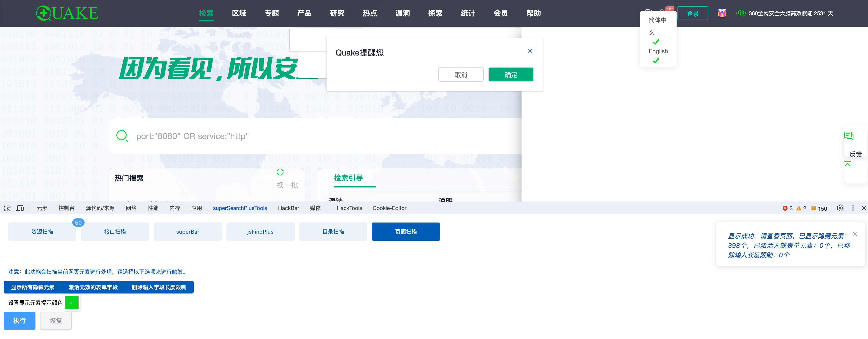This screenshot has width=868, height=339.
Task: Toggle 显示所有隐藏元素 option
Action: pyautogui.click(x=33, y=287)
